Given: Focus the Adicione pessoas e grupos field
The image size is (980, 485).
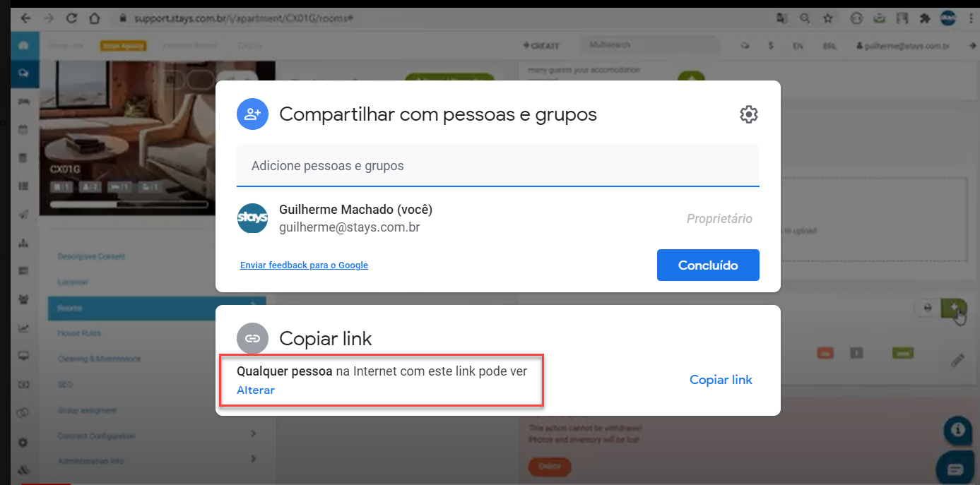Looking at the screenshot, I should pos(498,166).
